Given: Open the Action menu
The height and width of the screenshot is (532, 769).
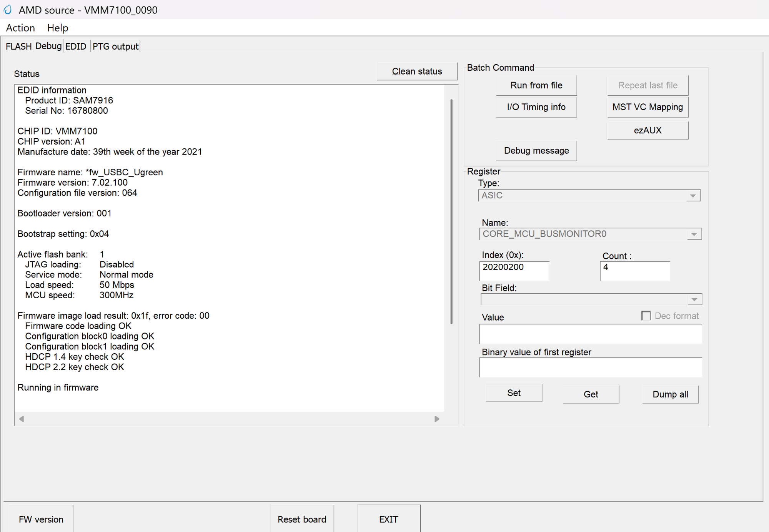Looking at the screenshot, I should [20, 28].
